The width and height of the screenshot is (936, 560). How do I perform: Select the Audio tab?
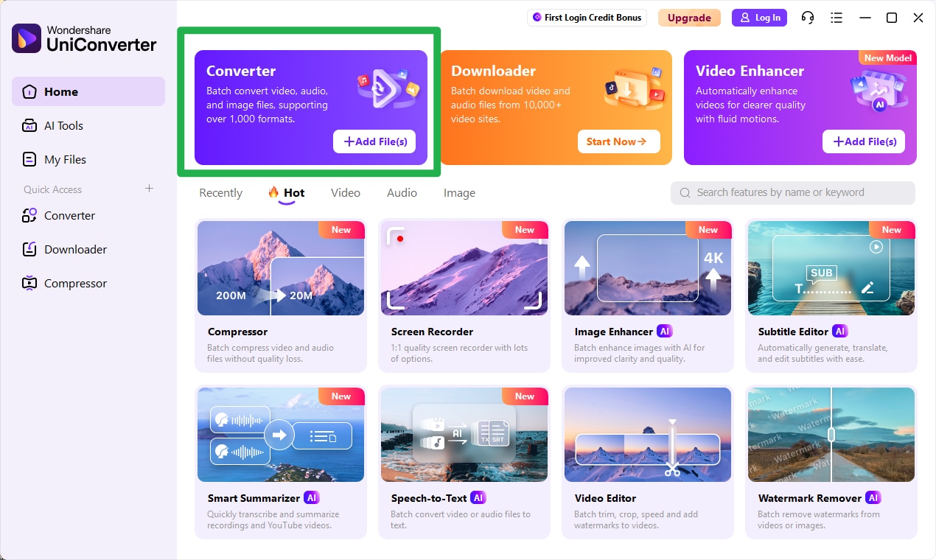tap(402, 193)
